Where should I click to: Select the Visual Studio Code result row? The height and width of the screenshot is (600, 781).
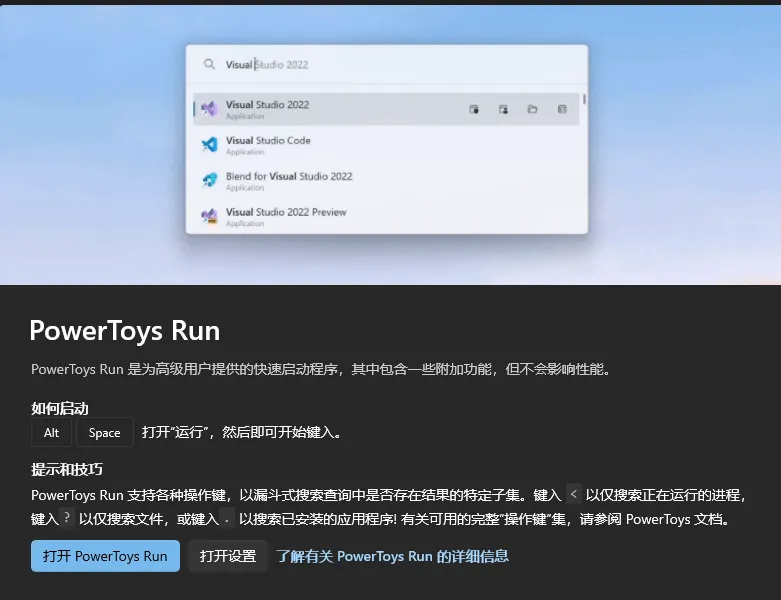point(386,145)
